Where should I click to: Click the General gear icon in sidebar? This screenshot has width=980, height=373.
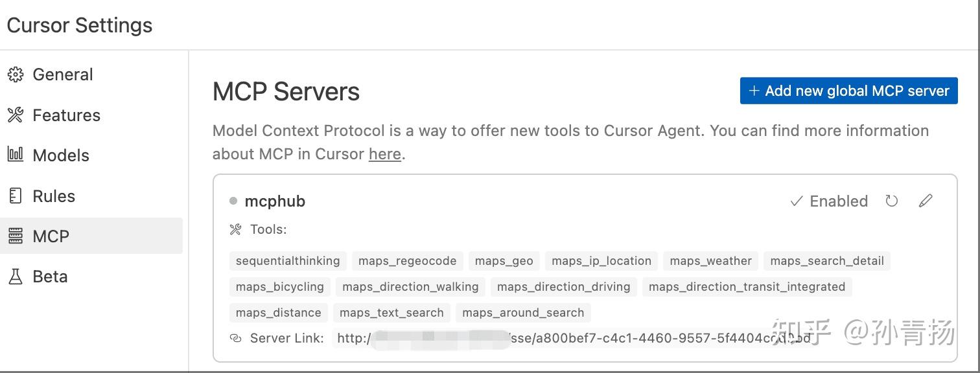(16, 75)
